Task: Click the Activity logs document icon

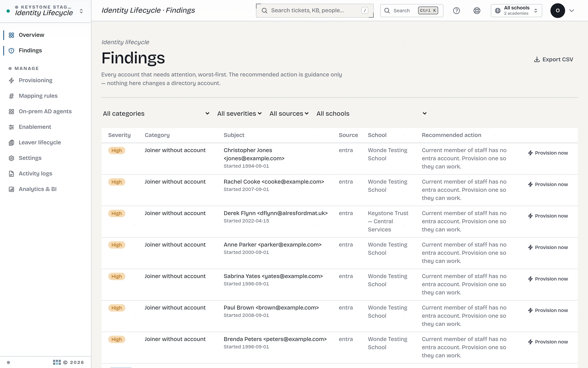Action: pos(11,174)
